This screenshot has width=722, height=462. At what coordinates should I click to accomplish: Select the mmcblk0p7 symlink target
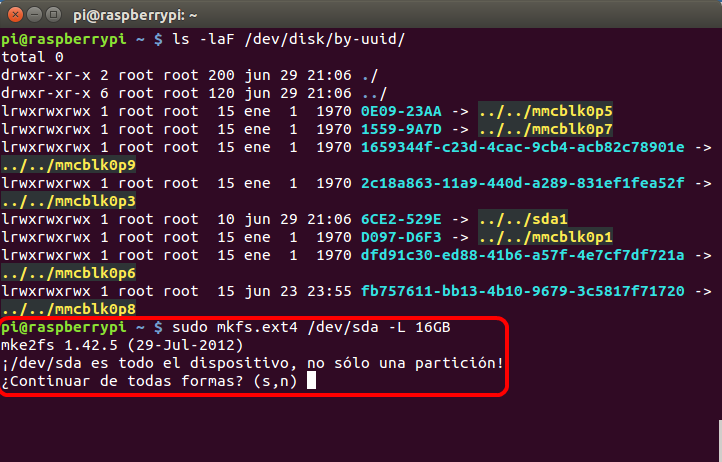coord(546,129)
